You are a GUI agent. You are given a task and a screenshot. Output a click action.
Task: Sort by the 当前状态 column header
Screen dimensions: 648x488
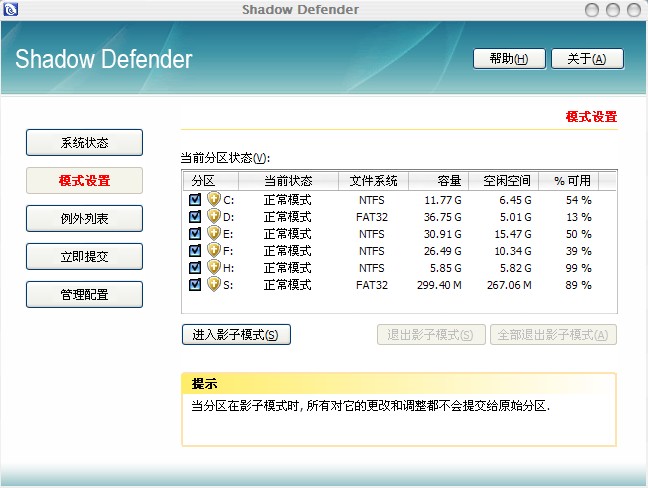pyautogui.click(x=288, y=181)
